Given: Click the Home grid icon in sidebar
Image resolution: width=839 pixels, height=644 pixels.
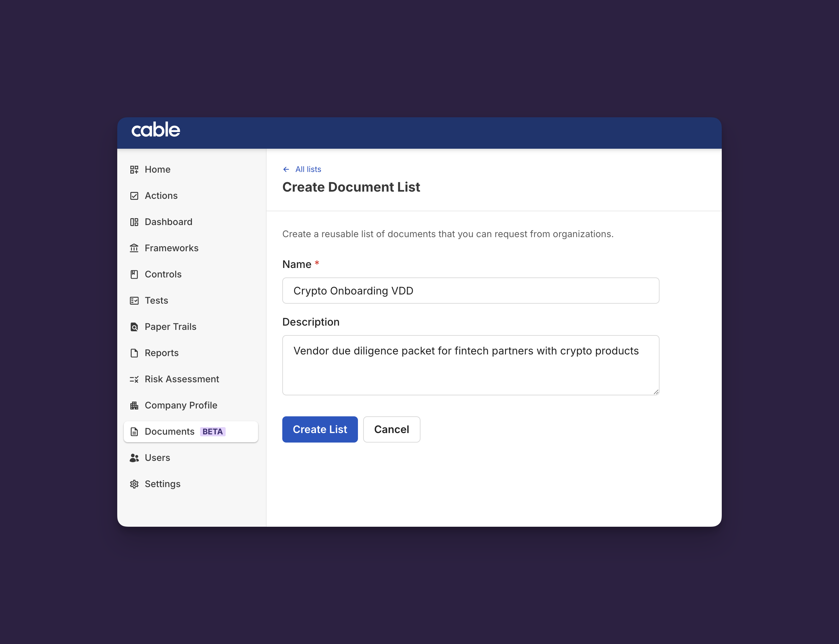Looking at the screenshot, I should (x=134, y=169).
